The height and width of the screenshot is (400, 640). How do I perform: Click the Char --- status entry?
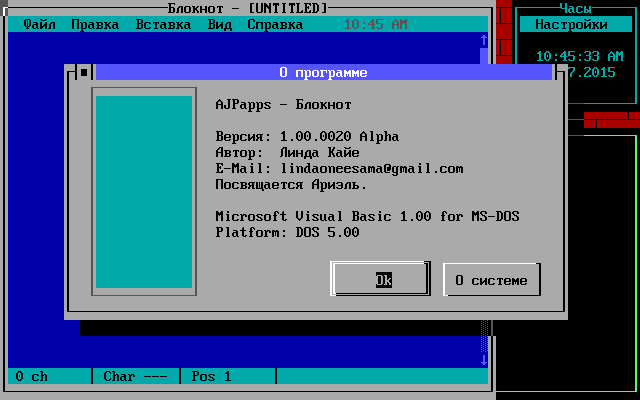pyautogui.click(x=135, y=376)
